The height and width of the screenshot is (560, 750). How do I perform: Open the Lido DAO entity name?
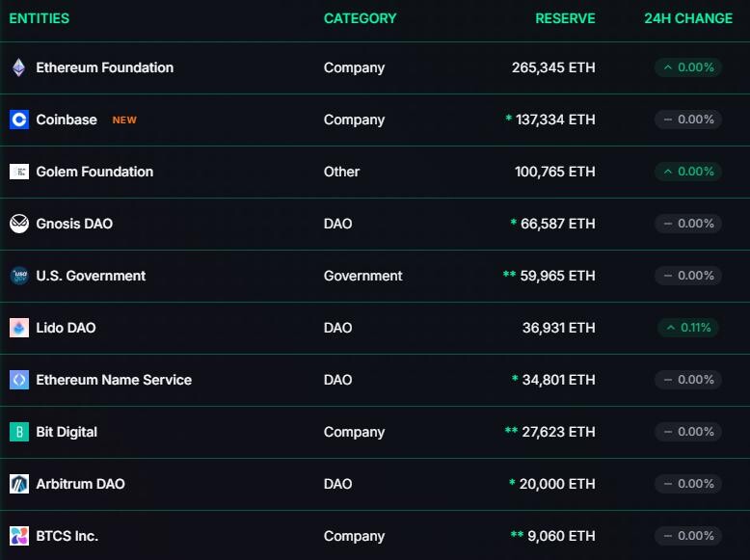point(66,328)
